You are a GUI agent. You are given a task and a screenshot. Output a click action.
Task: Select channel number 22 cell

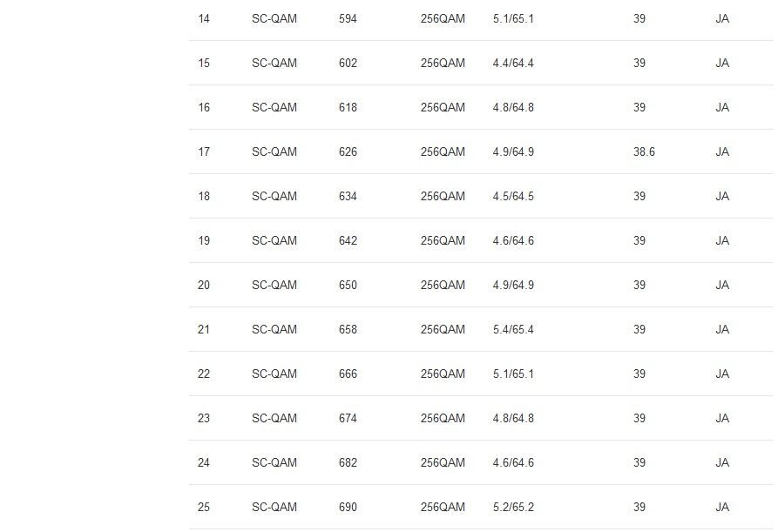pyautogui.click(x=204, y=374)
